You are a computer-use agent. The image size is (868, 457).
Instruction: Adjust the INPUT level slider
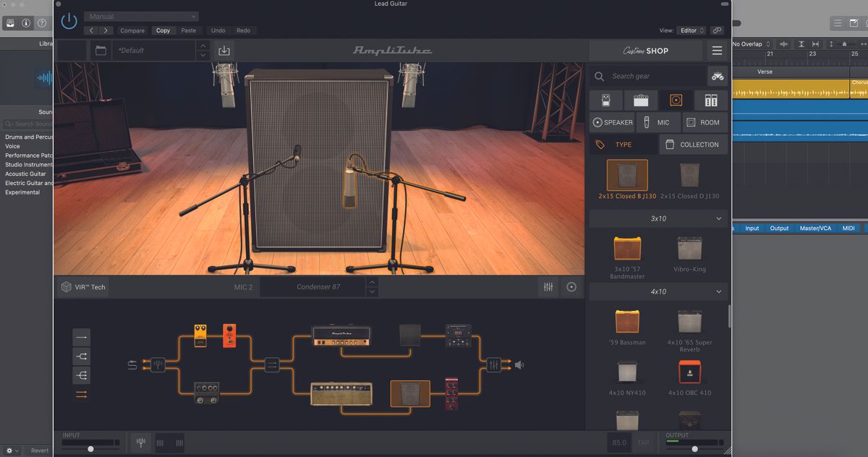pos(90,448)
